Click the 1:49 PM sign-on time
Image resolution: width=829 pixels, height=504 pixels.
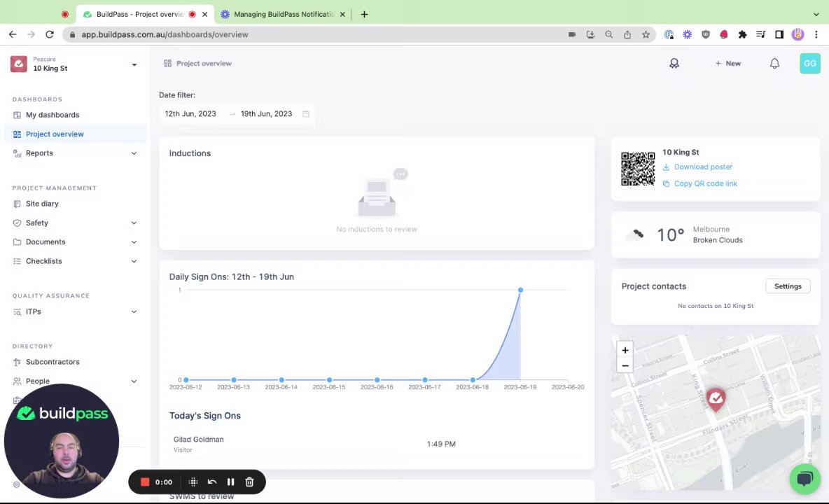pyautogui.click(x=441, y=444)
